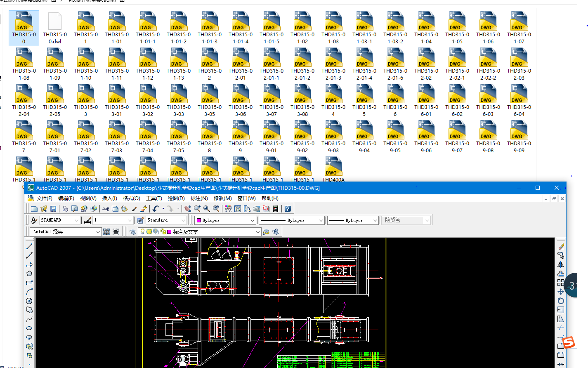Toggle layer freeze in current viewport icon
The image size is (588, 368).
[156, 232]
